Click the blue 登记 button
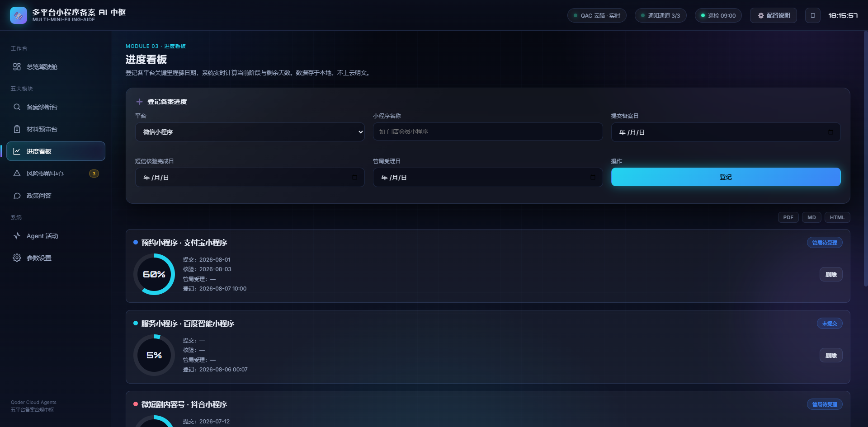The height and width of the screenshot is (427, 868). tap(726, 177)
